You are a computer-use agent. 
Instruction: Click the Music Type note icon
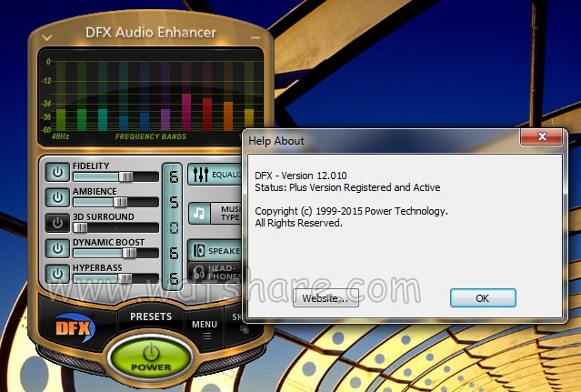point(199,214)
